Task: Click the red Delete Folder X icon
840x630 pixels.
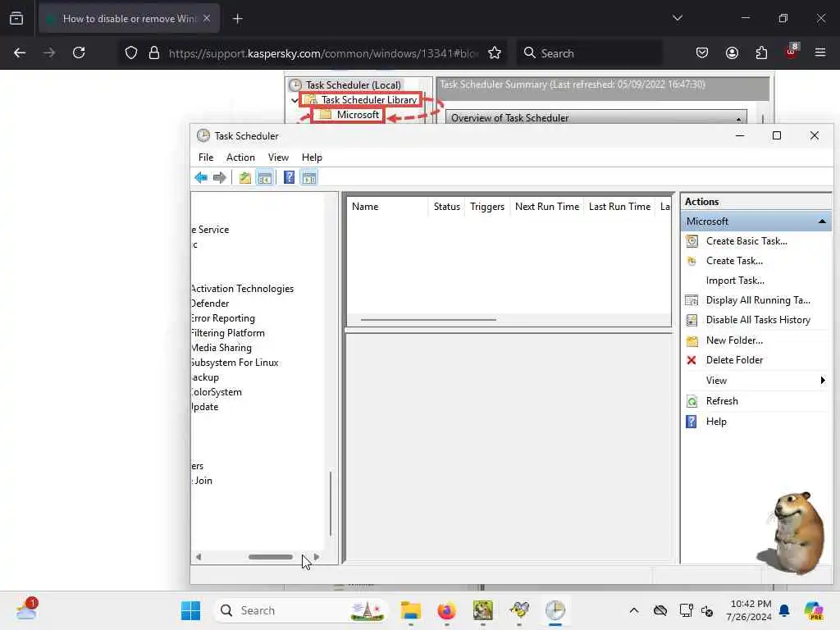Action: pos(692,360)
